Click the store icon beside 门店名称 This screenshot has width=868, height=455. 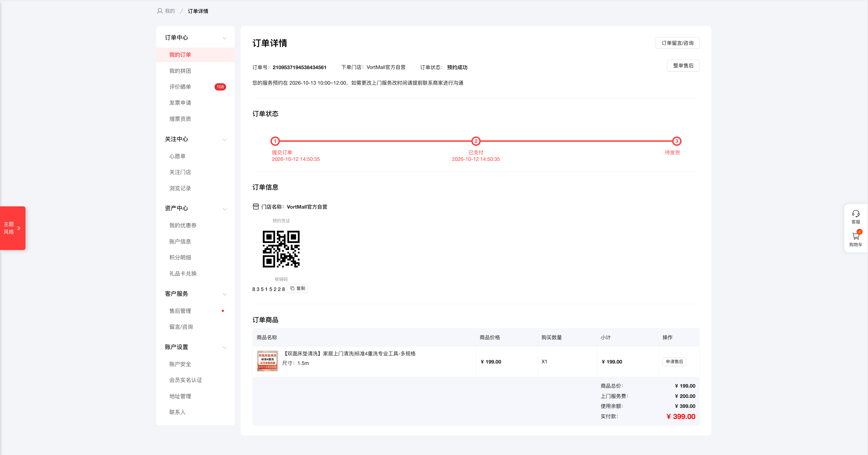256,207
